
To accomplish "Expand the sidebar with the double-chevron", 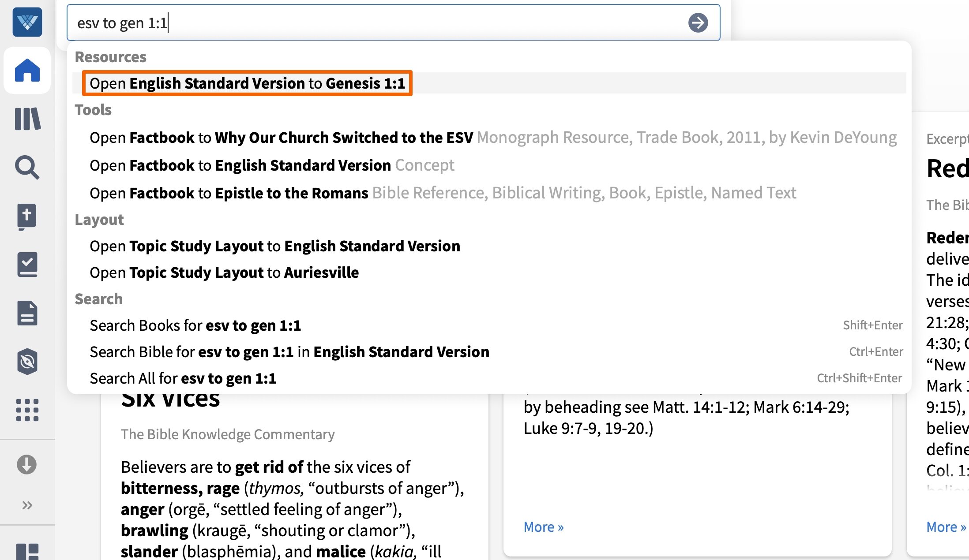I will click(x=27, y=504).
